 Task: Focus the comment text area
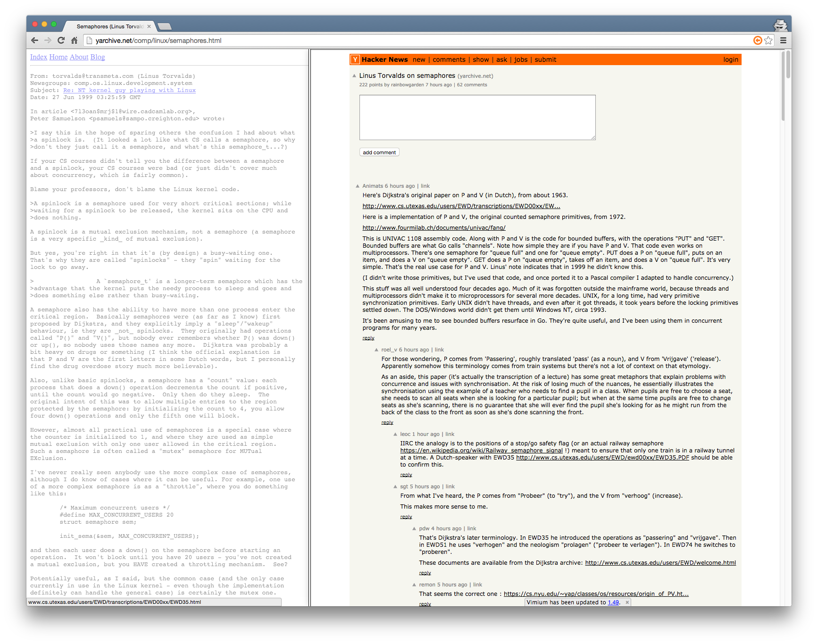coord(477,117)
